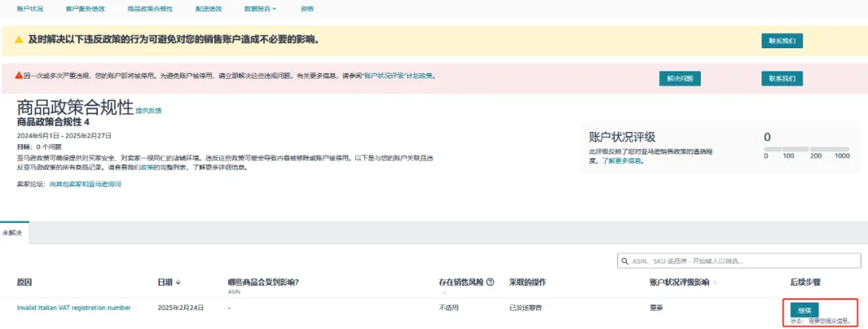Click the magnifier icon in search field
Screen dimensions: 868x329
(x=625, y=261)
